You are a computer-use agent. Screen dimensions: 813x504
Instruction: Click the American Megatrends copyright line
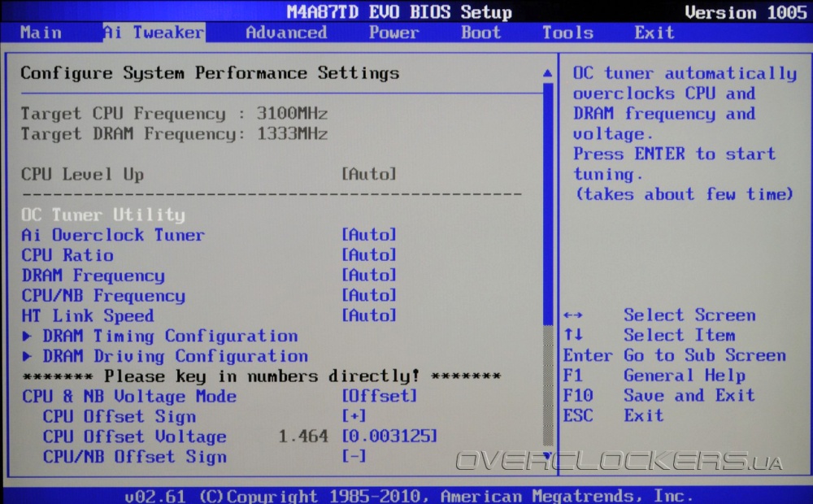(x=409, y=496)
